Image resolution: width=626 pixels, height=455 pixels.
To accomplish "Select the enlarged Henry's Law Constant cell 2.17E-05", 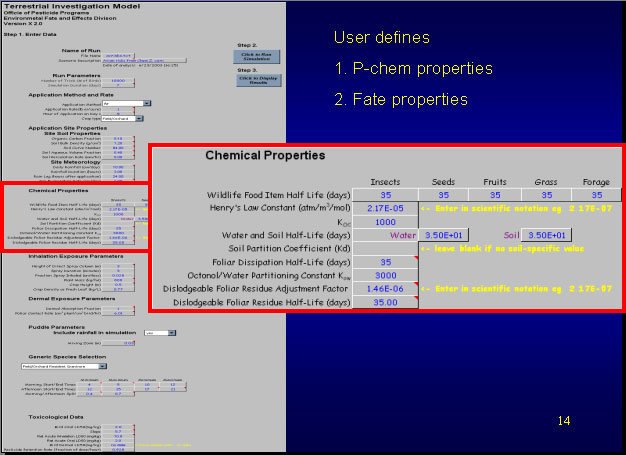I will [x=385, y=208].
